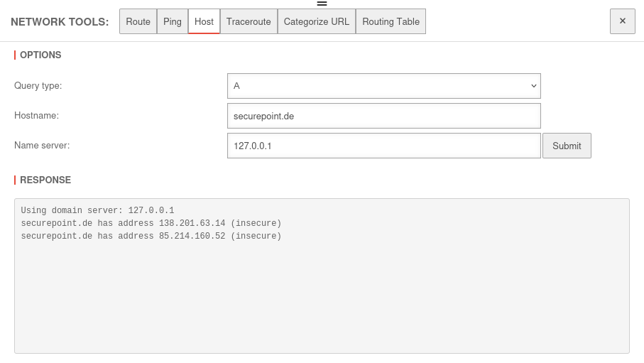Click the RESPONSE section heading

[x=45, y=180]
